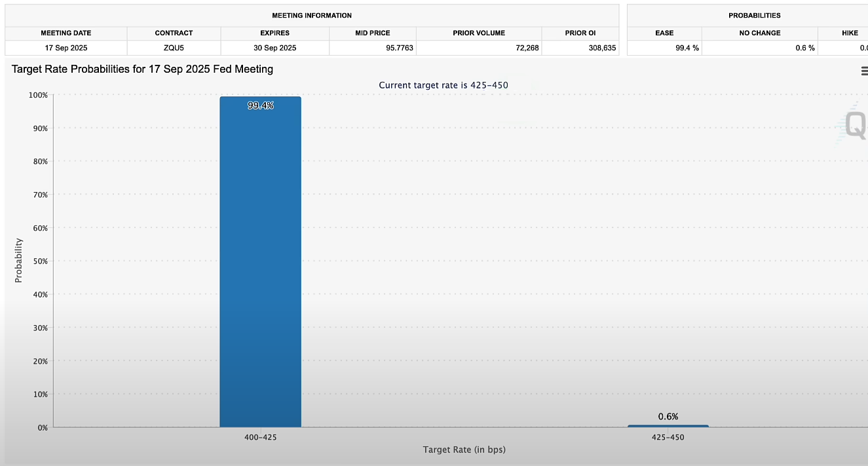The width and height of the screenshot is (868, 466).
Task: Click the MID PRICE column header
Action: pyautogui.click(x=372, y=33)
